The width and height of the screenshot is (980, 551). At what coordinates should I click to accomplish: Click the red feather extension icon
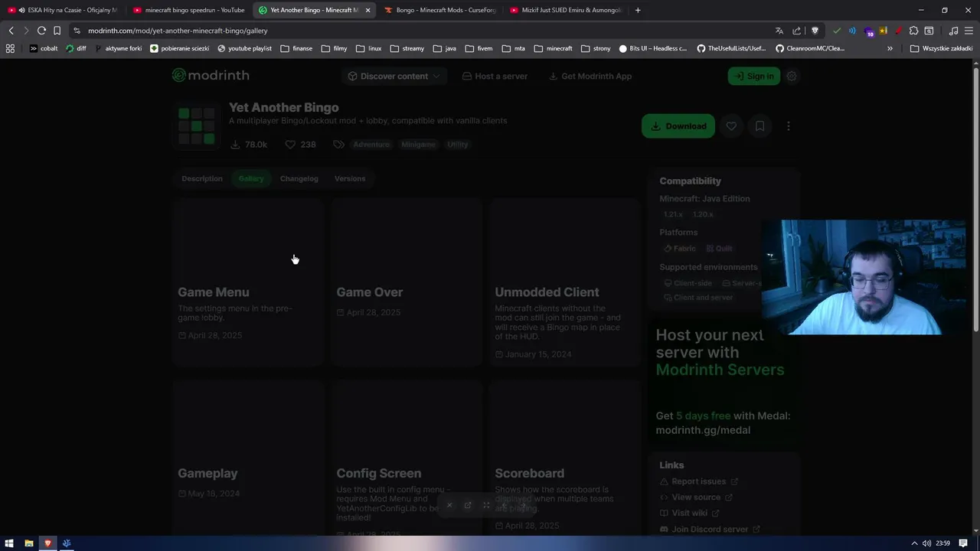click(x=898, y=31)
